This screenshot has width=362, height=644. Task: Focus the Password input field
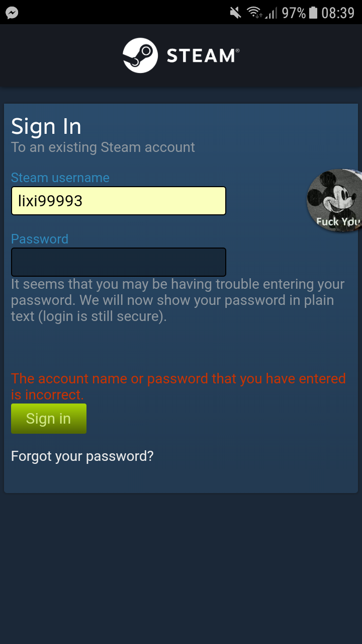(119, 262)
